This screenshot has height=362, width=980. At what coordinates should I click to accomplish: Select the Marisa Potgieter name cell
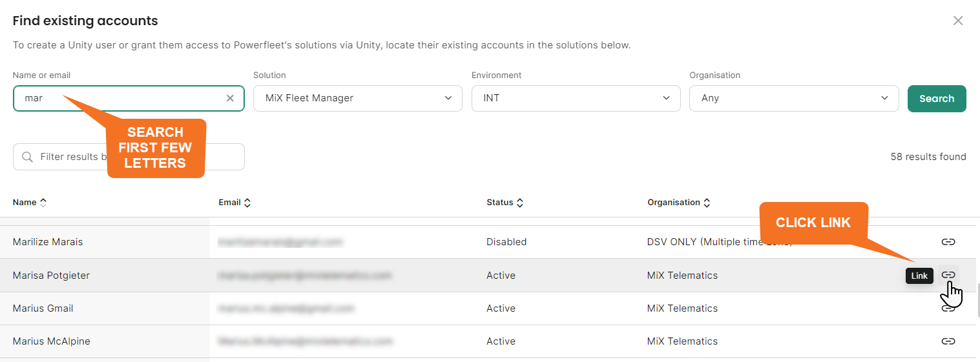click(x=51, y=276)
